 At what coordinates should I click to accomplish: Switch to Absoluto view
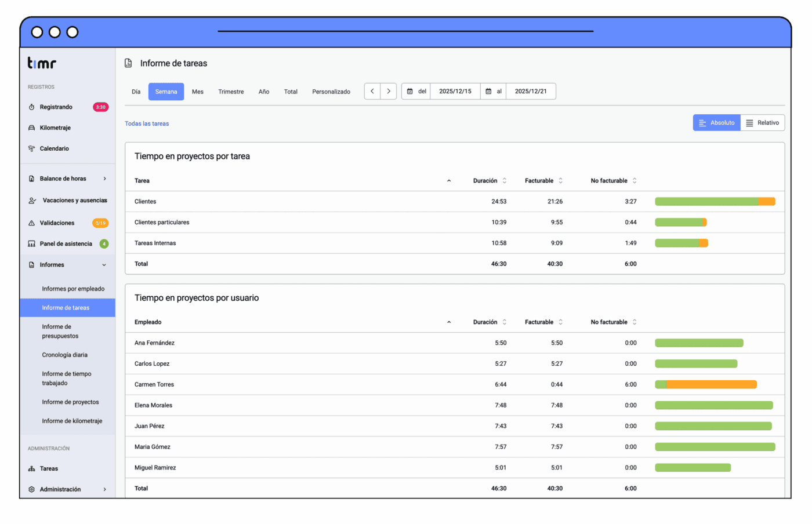click(x=716, y=123)
